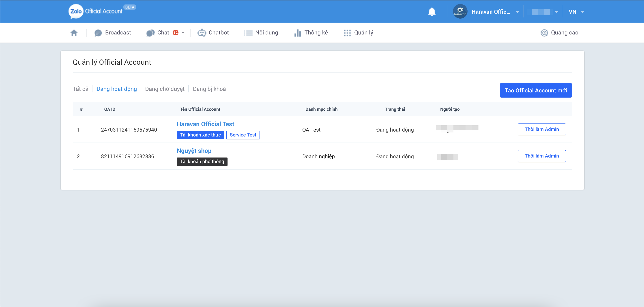Click the Tài khoản phổ thông badge
Image resolution: width=644 pixels, height=307 pixels.
point(202,162)
